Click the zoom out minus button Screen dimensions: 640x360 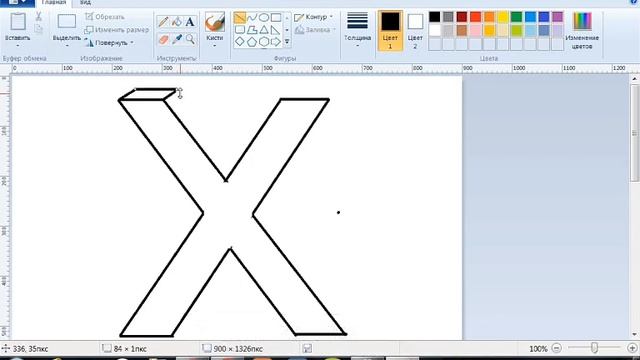(x=556, y=348)
